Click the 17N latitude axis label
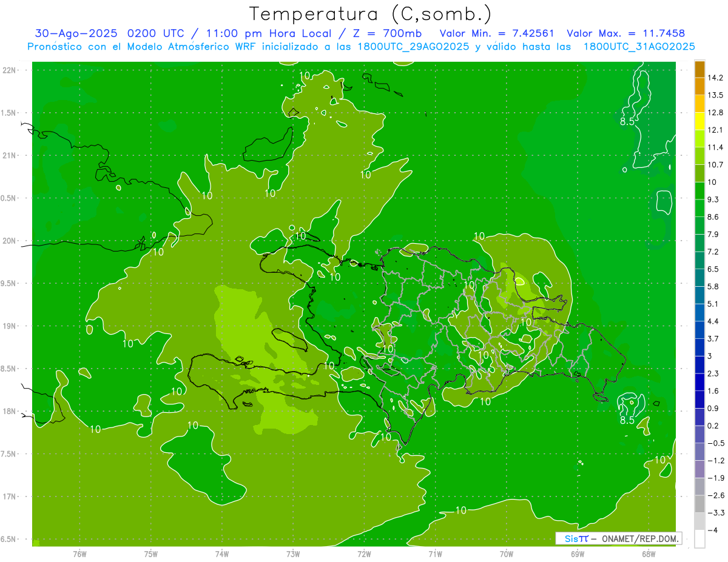The image size is (728, 562). [x=8, y=497]
